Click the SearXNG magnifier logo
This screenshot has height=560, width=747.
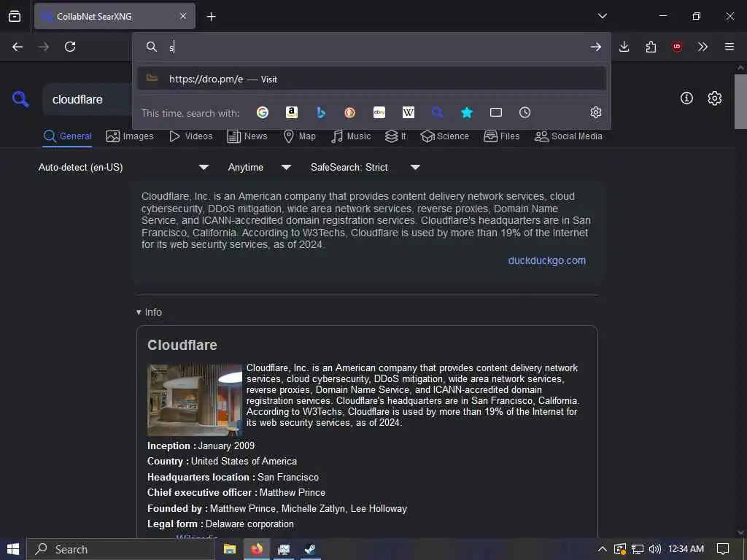[x=20, y=99]
